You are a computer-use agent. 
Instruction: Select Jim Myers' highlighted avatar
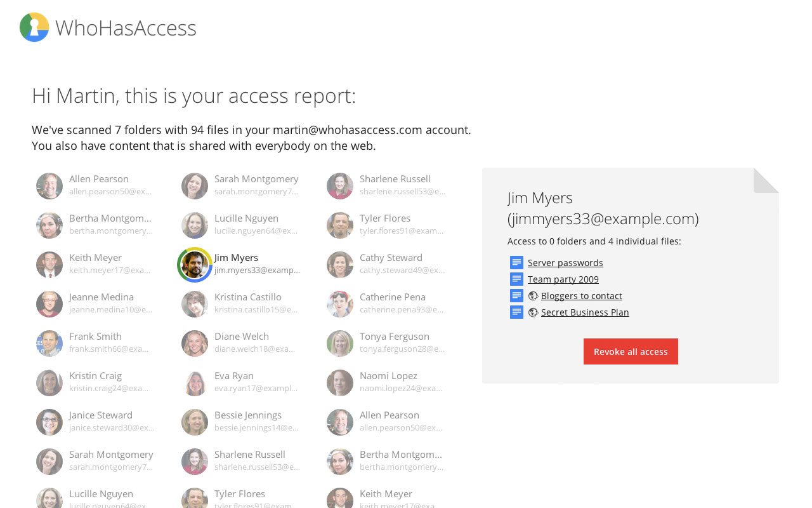point(194,264)
